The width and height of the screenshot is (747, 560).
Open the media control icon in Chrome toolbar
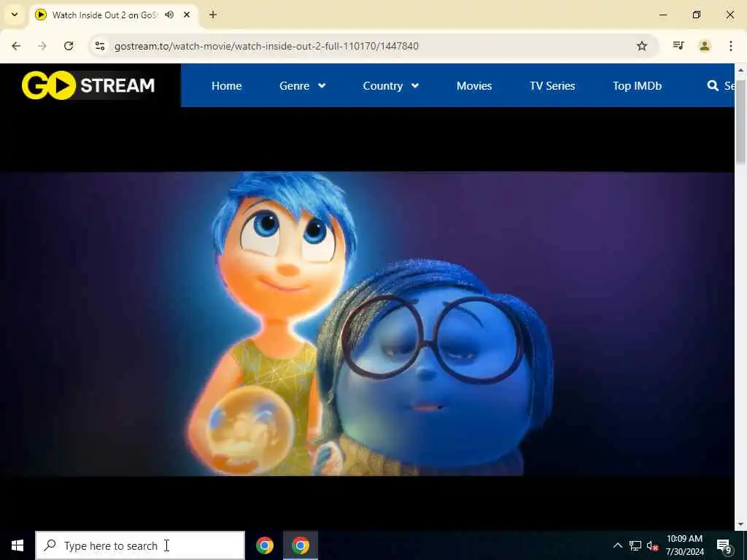pos(678,46)
